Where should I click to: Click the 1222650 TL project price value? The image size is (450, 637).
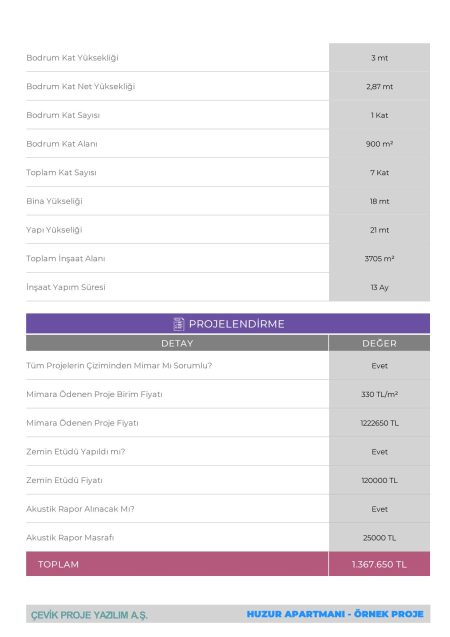pyautogui.click(x=379, y=423)
